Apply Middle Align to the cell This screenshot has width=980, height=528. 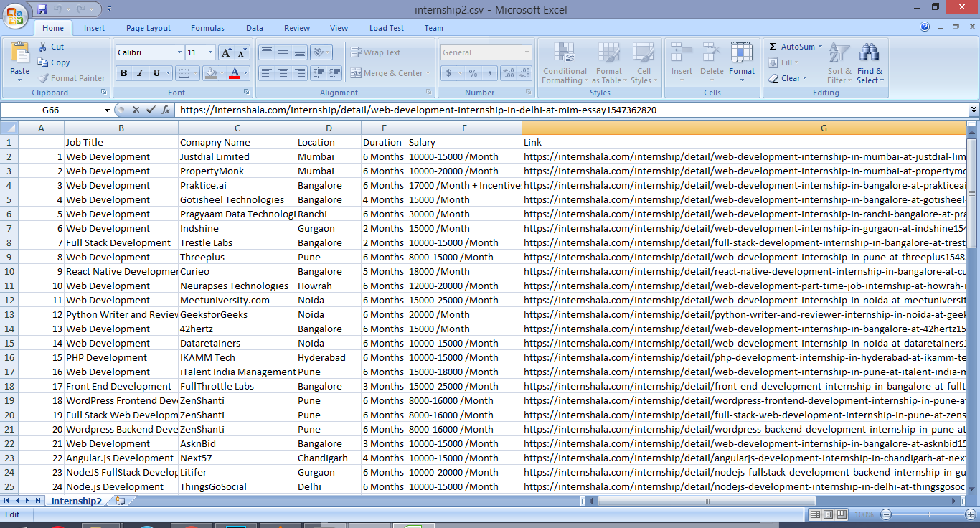(283, 52)
